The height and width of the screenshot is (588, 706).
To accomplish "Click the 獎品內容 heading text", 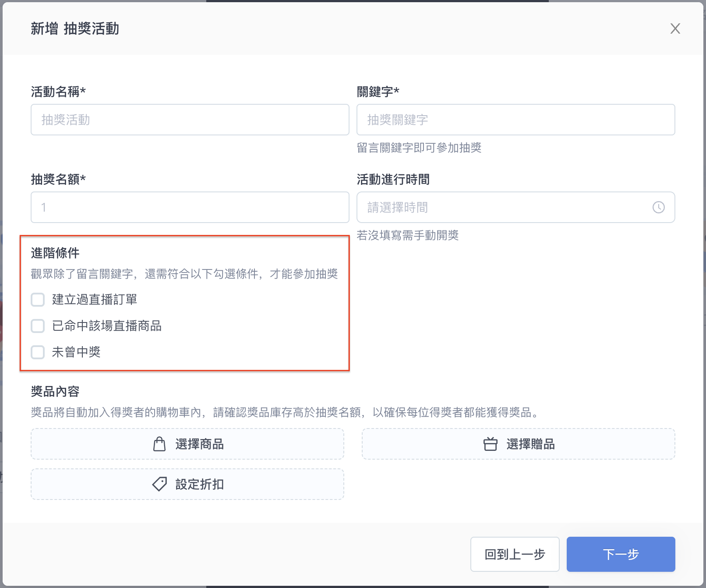I will coord(55,391).
